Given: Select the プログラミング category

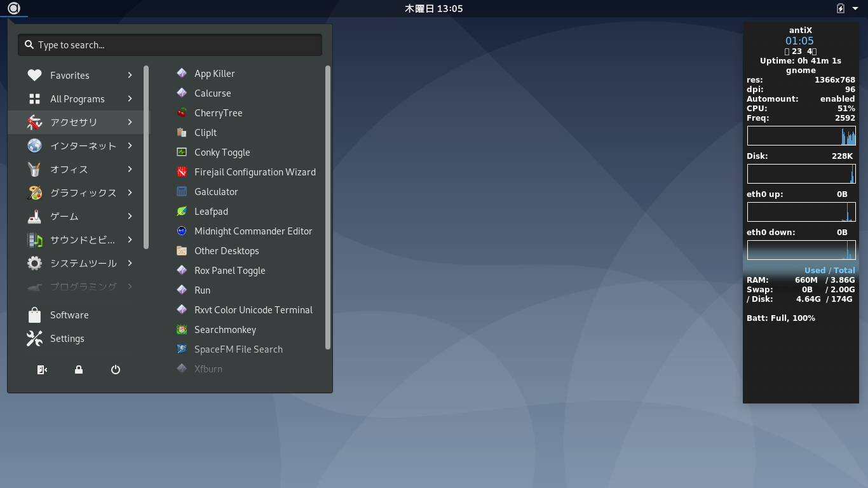Looking at the screenshot, I should (79, 287).
